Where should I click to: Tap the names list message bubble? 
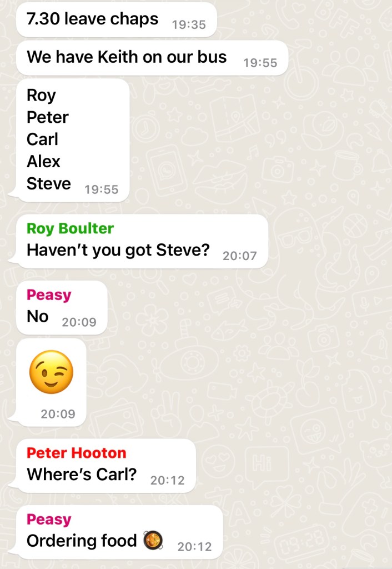click(73, 140)
